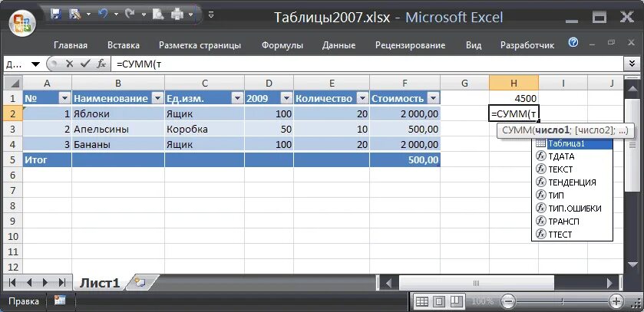This screenshot has width=644, height=312.
Task: Click the Undo arrow icon
Action: click(103, 15)
